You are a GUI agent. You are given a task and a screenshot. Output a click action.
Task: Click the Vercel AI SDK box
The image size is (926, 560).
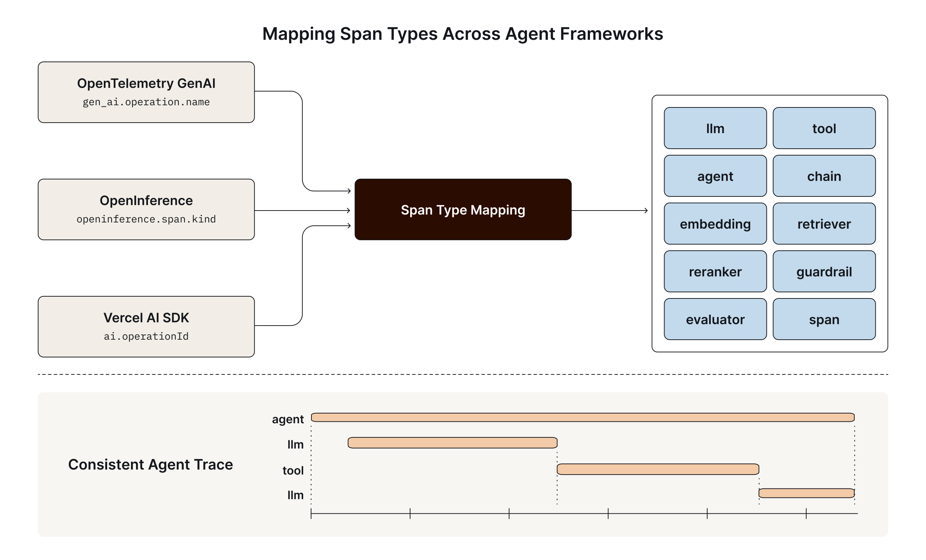(x=146, y=327)
